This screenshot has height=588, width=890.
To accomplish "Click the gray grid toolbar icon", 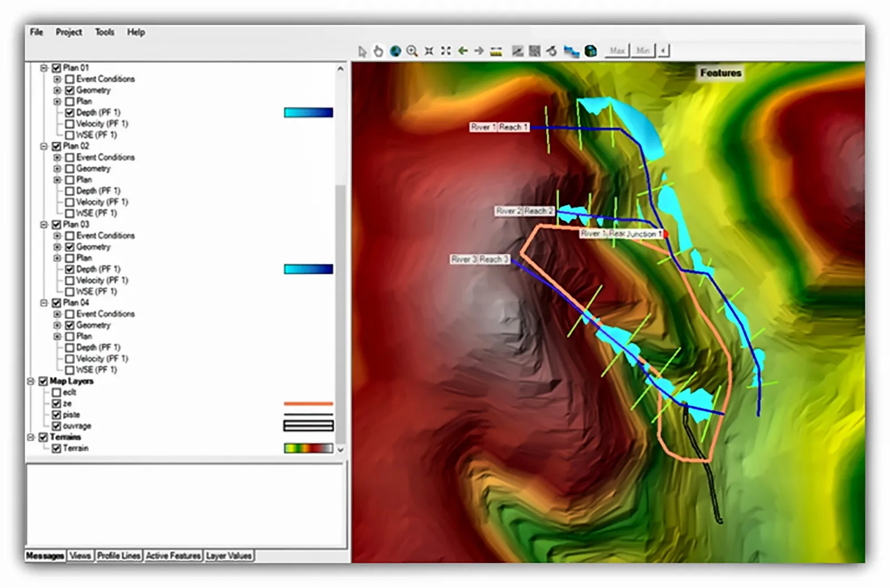I will coord(535,51).
